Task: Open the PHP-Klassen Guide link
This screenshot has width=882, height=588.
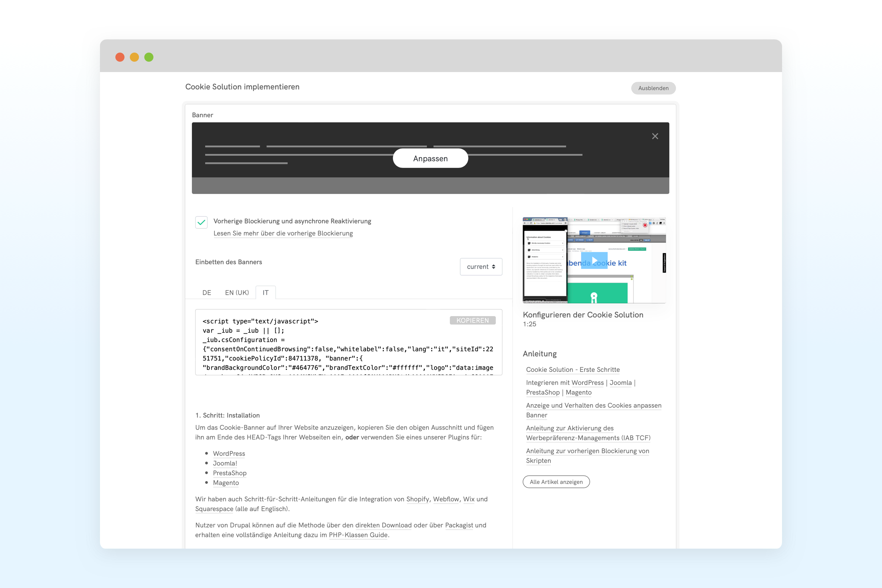Action: click(358, 535)
